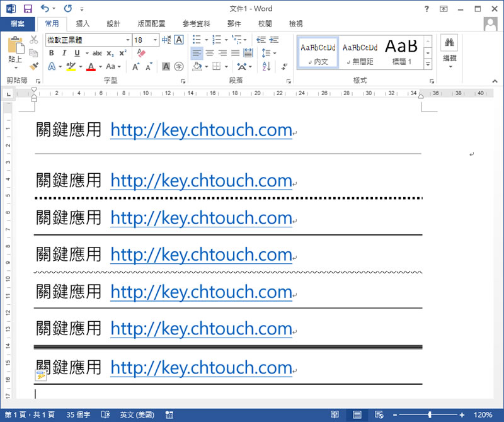Viewport: 504px width, 422px height.
Task: Click the Increase Indent icon
Action: (274, 40)
